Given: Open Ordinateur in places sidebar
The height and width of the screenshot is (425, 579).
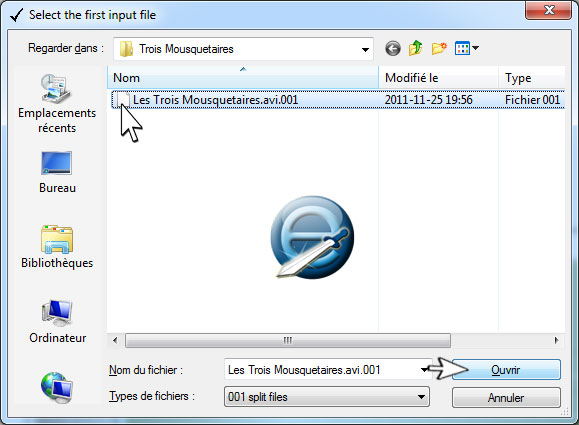Looking at the screenshot, I should [57, 322].
